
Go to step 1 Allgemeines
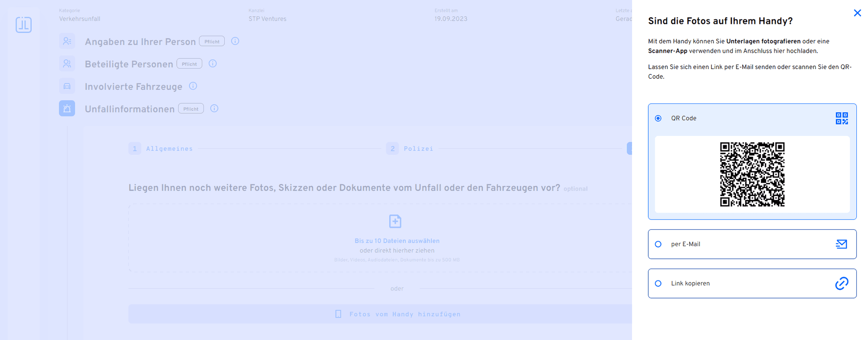click(x=160, y=149)
